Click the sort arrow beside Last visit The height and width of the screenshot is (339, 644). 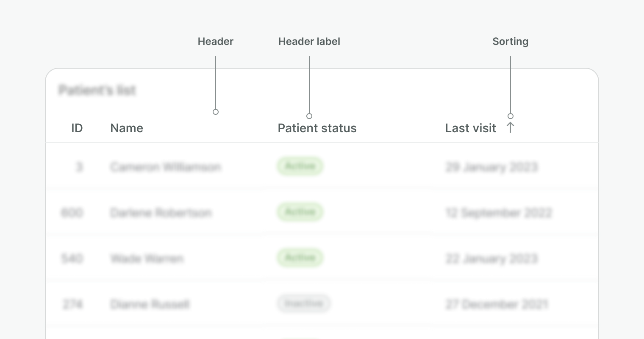pos(510,128)
